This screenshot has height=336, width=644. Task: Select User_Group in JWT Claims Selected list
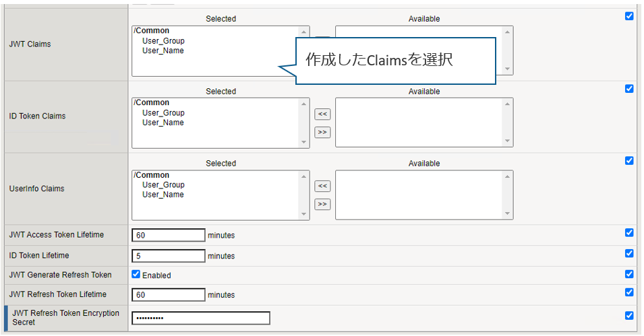[x=163, y=41]
